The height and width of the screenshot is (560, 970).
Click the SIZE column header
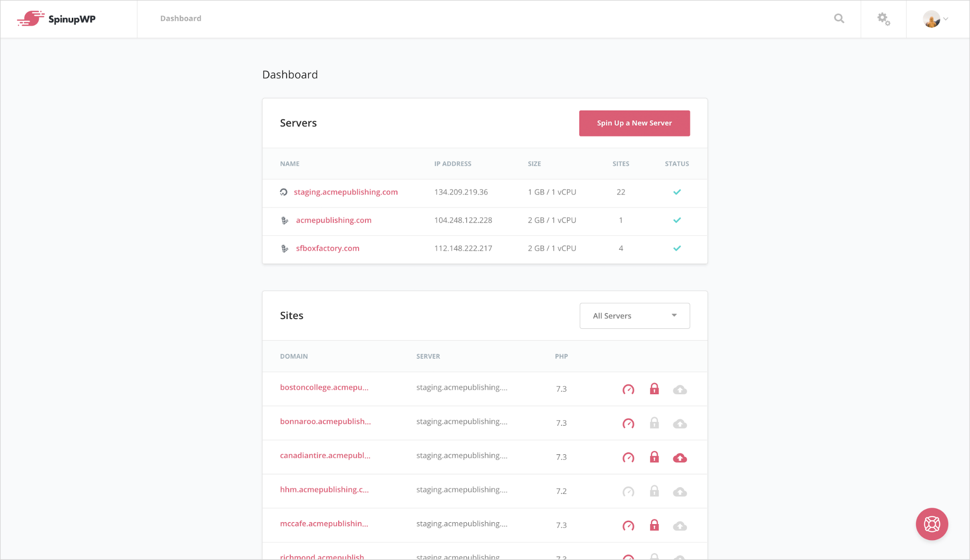point(534,164)
